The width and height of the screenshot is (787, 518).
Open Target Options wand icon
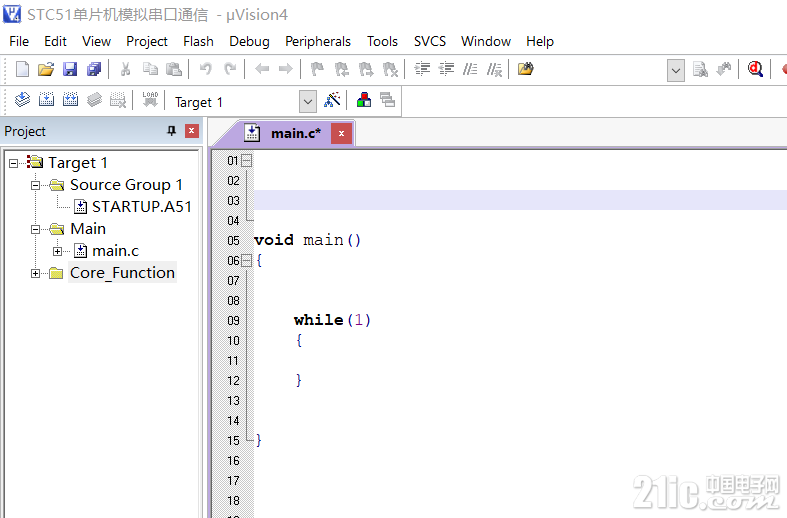click(x=332, y=100)
